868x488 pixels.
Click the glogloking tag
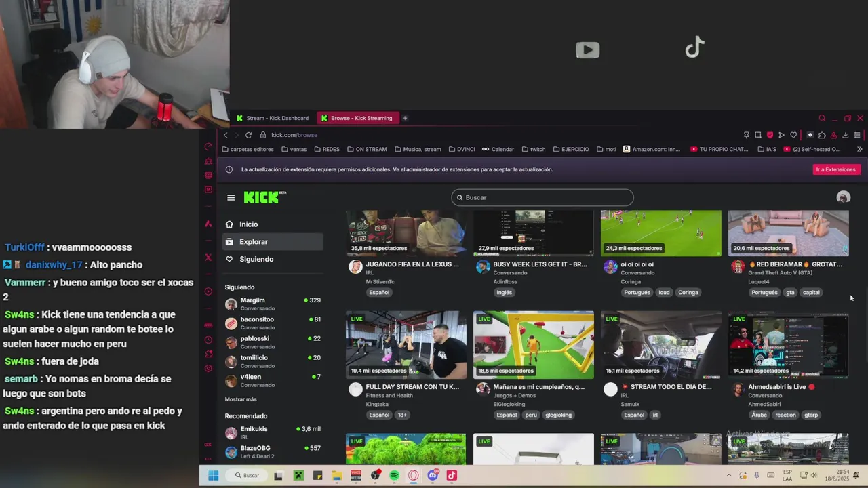coord(559,415)
